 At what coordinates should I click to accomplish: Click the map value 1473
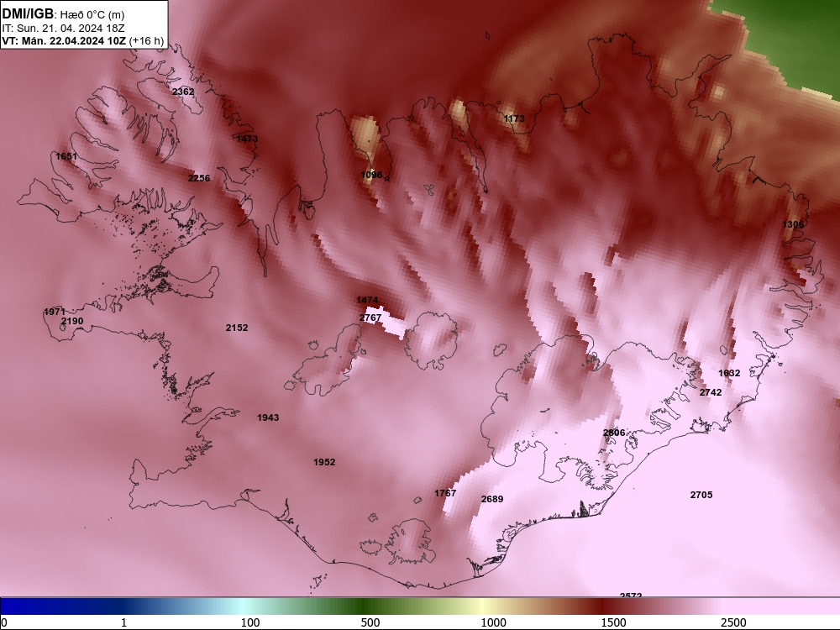247,139
